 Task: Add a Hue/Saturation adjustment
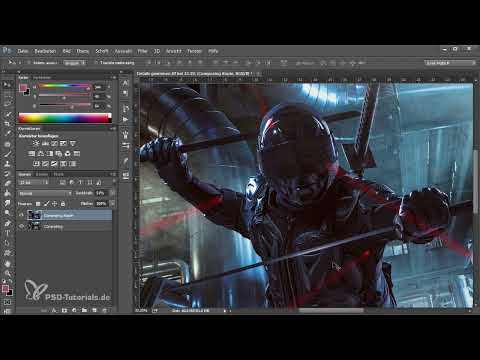[x=32, y=154]
